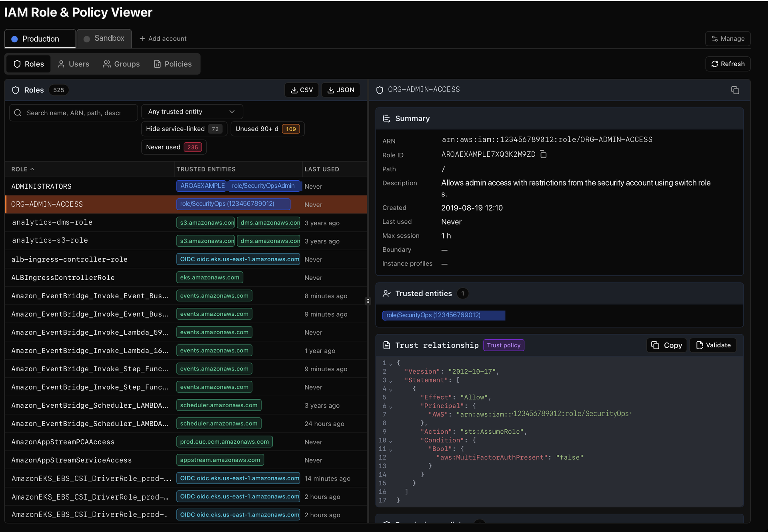Sort by LAST USED column header

tap(322, 169)
